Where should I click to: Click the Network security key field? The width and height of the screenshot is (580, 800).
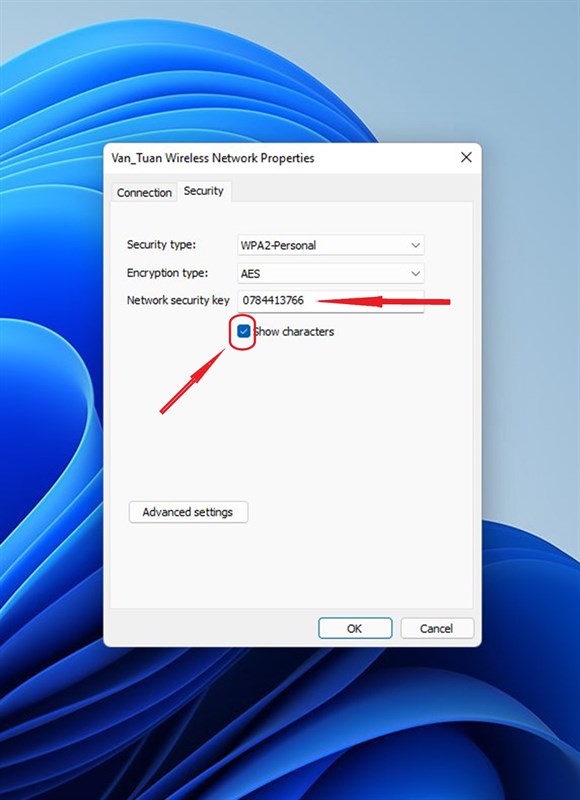click(x=331, y=301)
